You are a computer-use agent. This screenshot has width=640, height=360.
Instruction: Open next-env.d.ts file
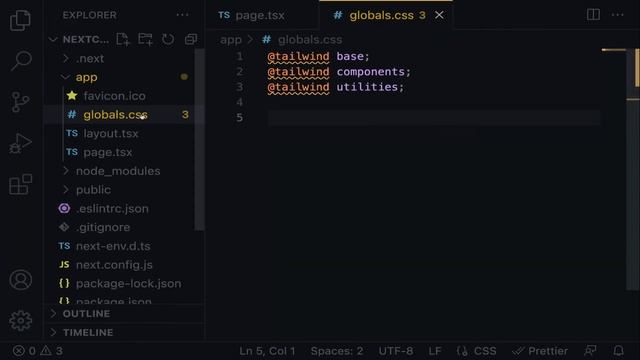click(113, 246)
